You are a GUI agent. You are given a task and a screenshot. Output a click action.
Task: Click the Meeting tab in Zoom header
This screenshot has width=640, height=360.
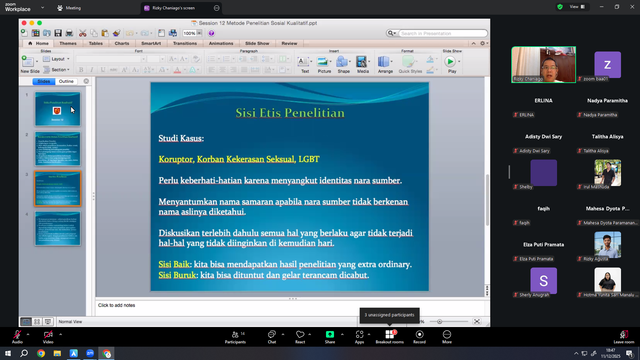tap(69, 8)
